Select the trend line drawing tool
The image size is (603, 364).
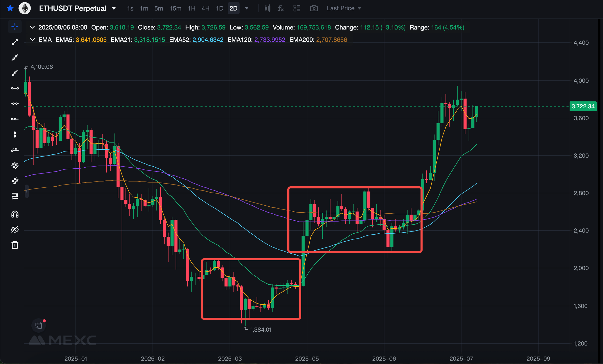(15, 42)
